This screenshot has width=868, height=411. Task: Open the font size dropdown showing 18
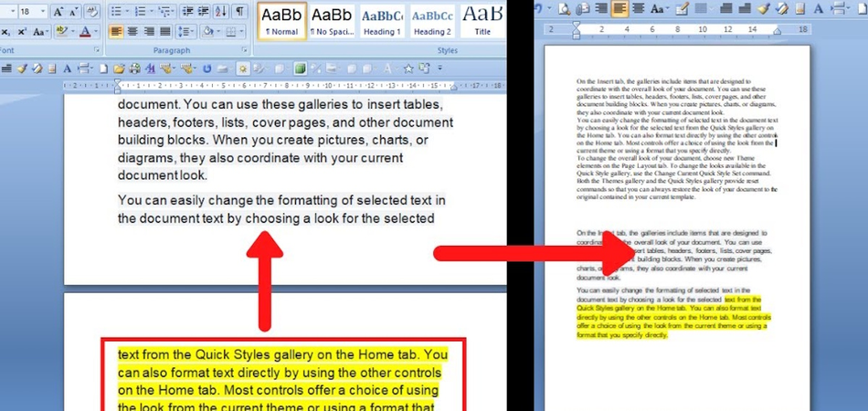(32, 11)
